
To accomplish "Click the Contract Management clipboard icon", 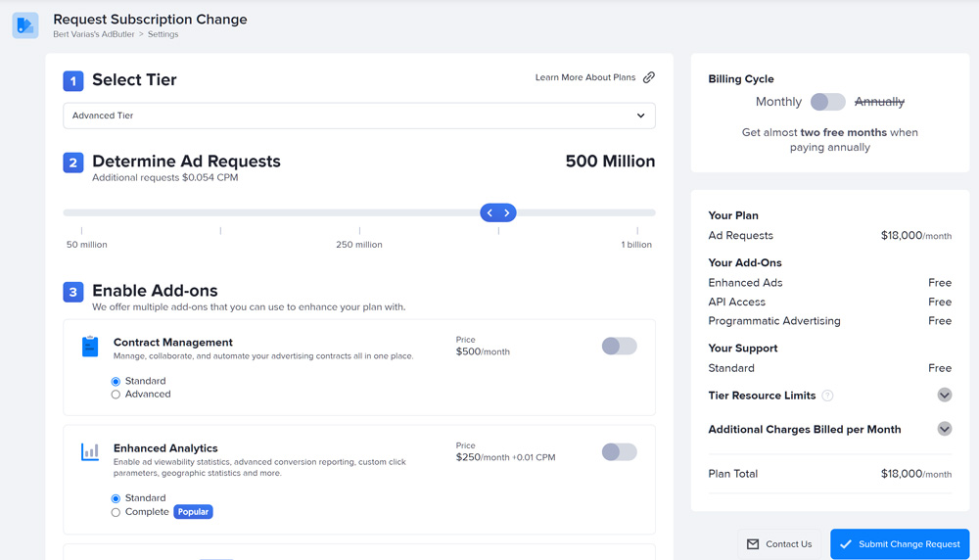I will click(x=90, y=346).
